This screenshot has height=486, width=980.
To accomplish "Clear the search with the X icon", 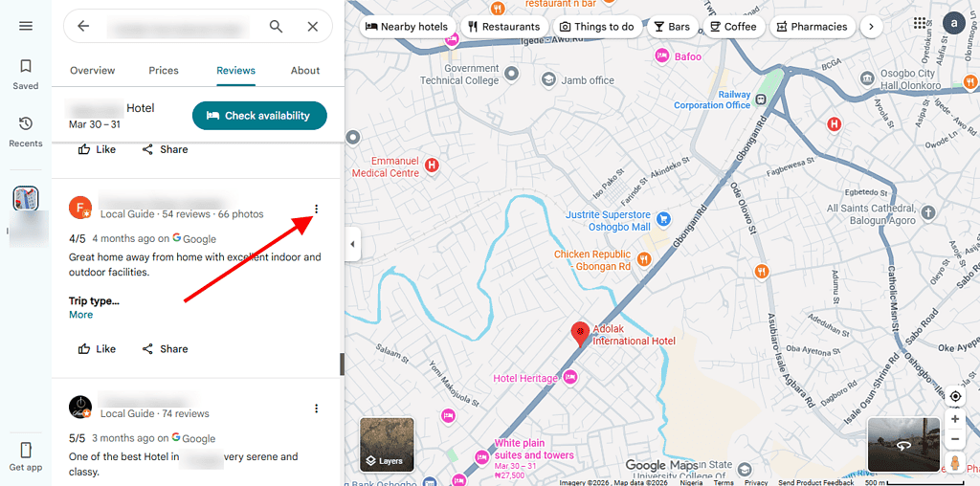I will pos(313,26).
